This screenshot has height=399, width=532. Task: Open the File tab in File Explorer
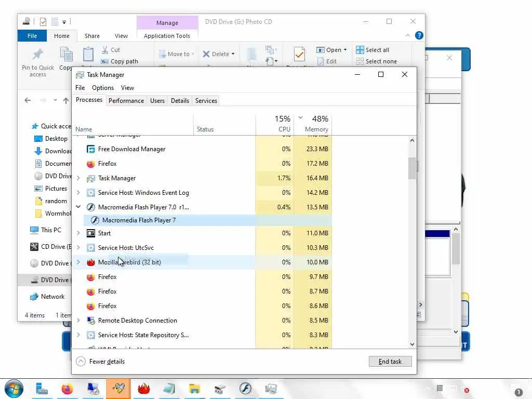pos(32,36)
